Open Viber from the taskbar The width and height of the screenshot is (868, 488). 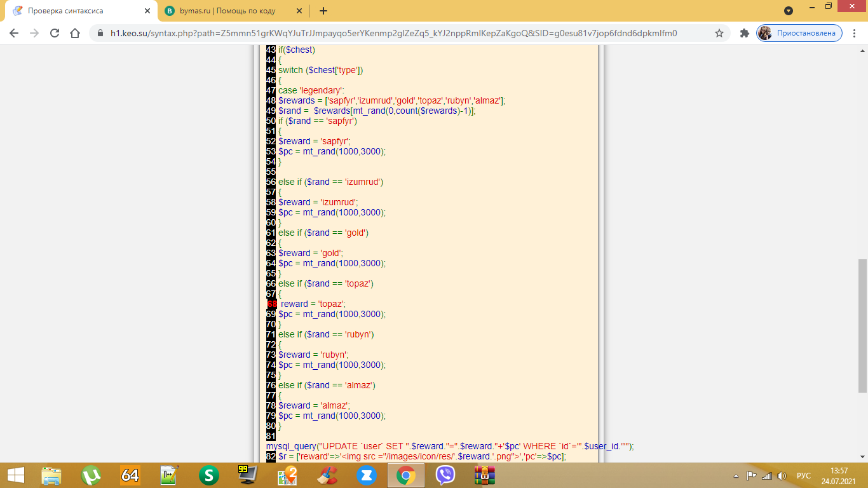point(445,475)
